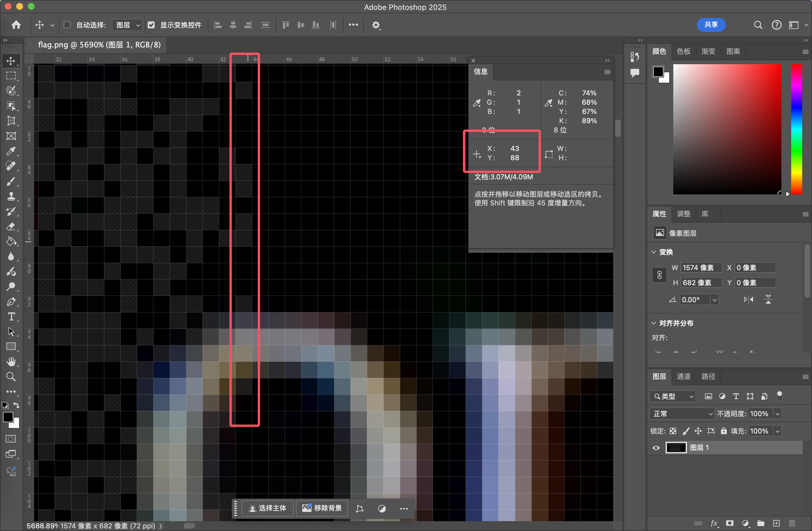Uncheck 显示变换控件 checkbox

click(151, 25)
